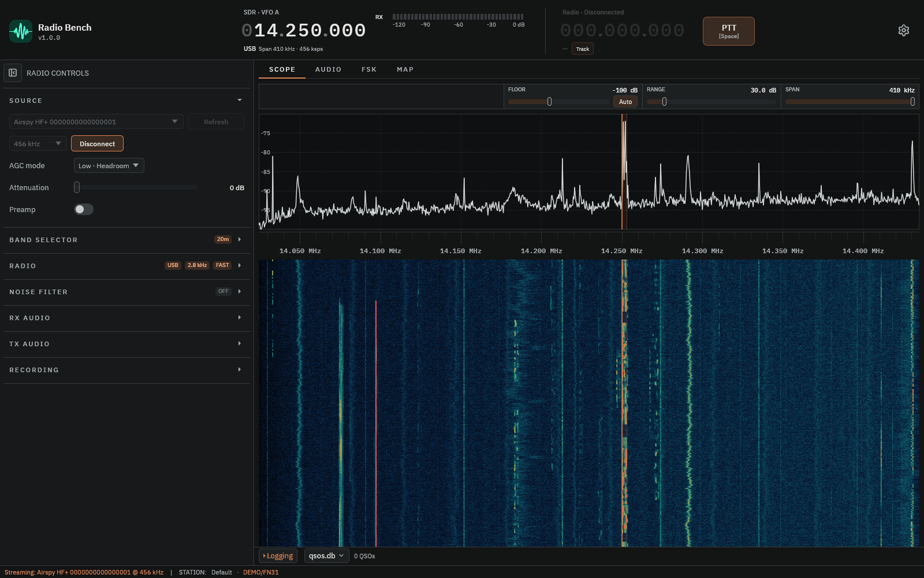Open the 456 kHz sample rate dropdown
924x578 pixels.
(38, 143)
